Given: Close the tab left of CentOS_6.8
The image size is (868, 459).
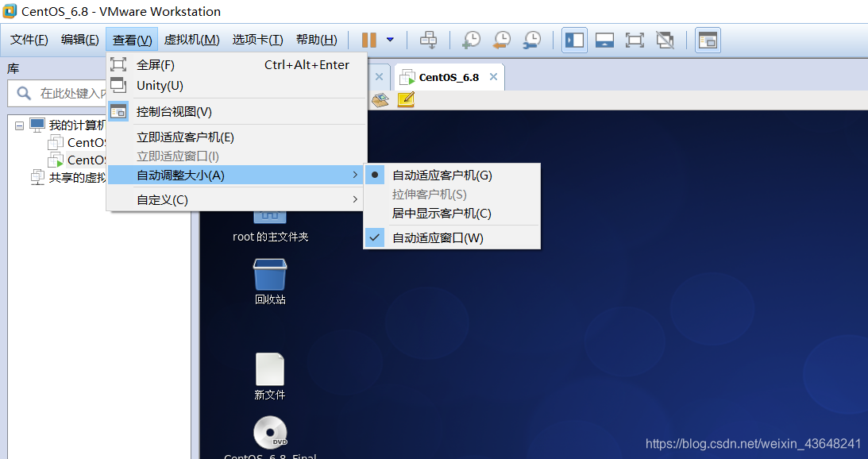Looking at the screenshot, I should point(379,77).
